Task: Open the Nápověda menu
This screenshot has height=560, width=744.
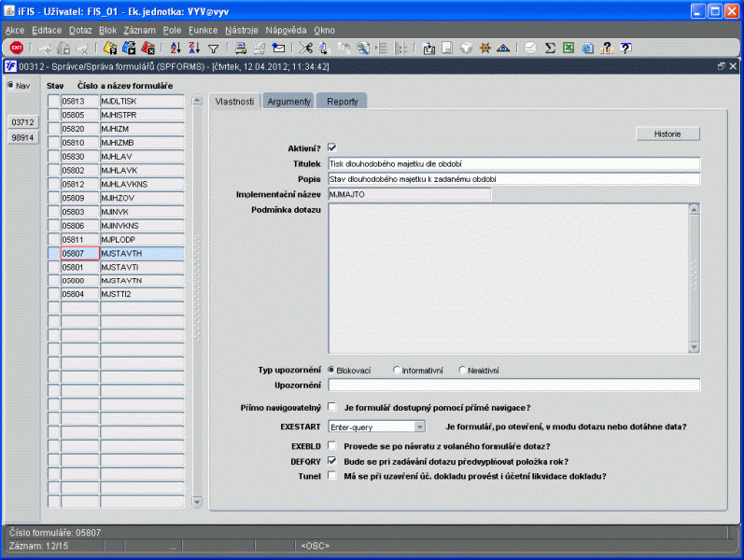Action: click(286, 30)
